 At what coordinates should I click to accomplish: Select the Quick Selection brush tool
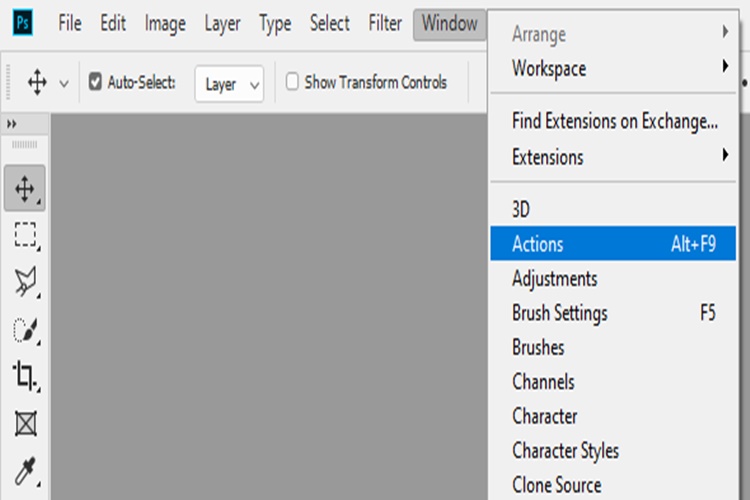(x=25, y=330)
